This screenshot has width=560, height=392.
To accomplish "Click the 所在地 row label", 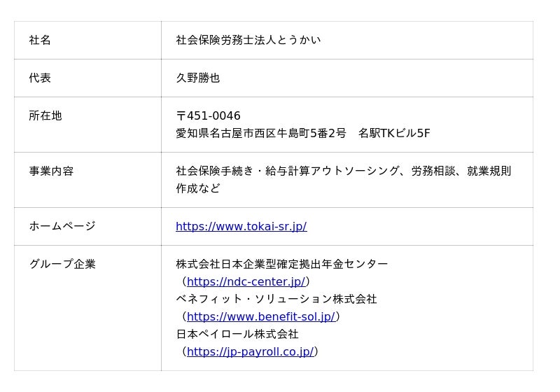I will pyautogui.click(x=45, y=115).
